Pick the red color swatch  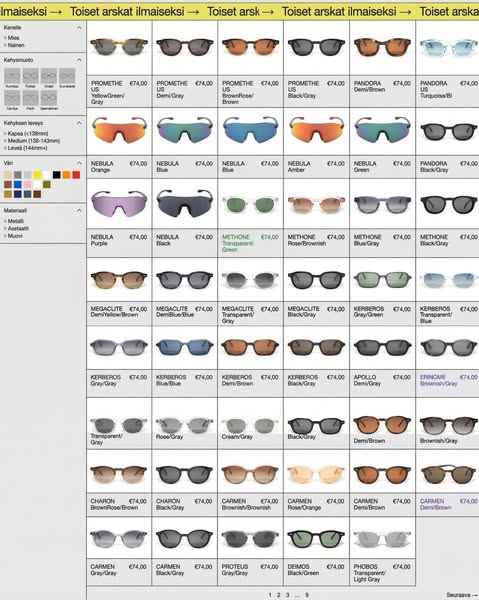coord(76,175)
